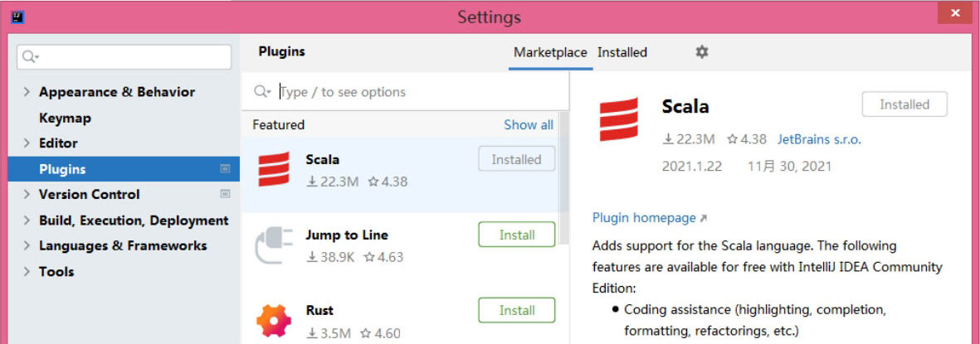The image size is (980, 344).
Task: Click the Rust gear logo icon
Action: (x=274, y=321)
